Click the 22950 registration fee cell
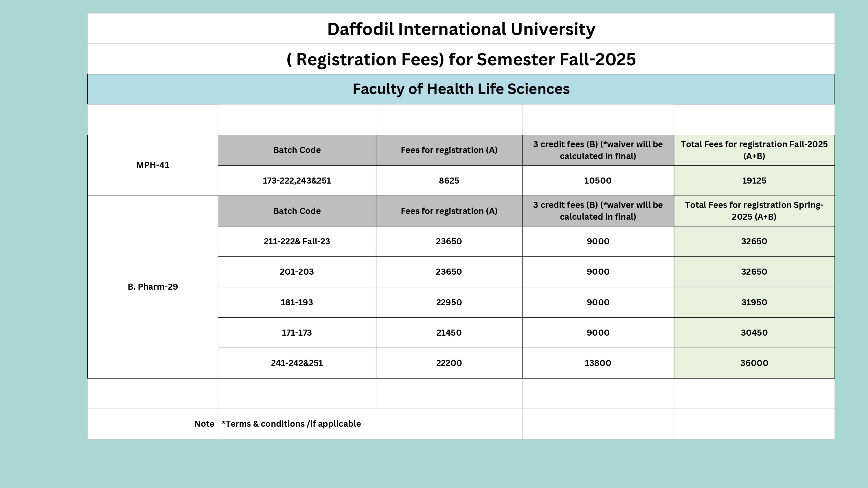The height and width of the screenshot is (488, 868). [x=449, y=302]
